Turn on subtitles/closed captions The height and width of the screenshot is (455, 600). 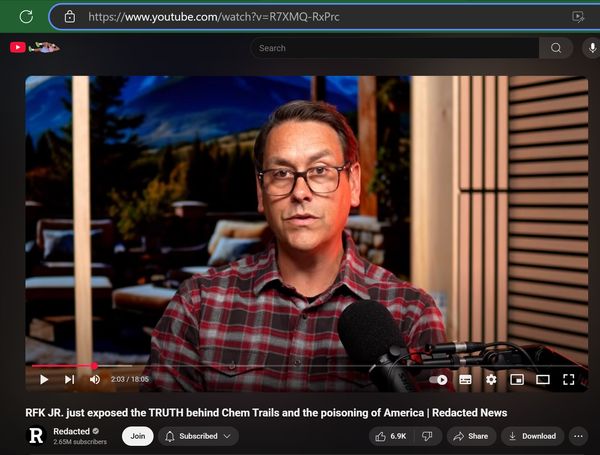pos(465,380)
